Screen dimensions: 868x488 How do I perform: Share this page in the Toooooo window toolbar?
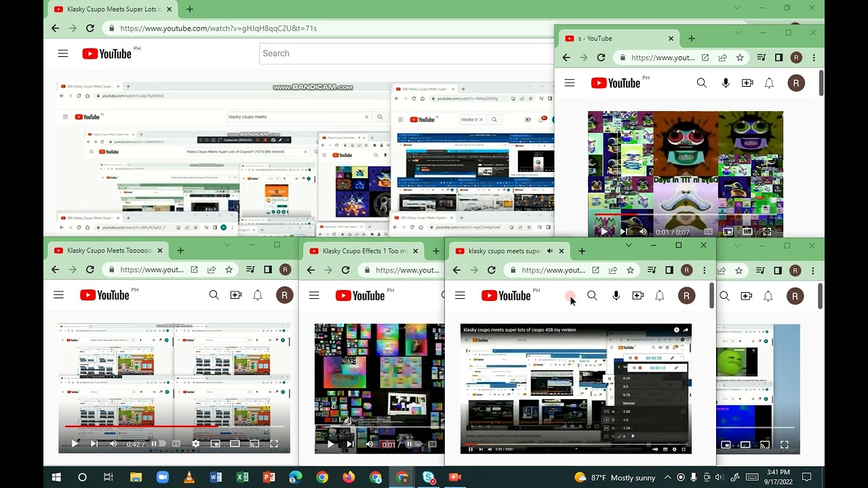(212, 270)
